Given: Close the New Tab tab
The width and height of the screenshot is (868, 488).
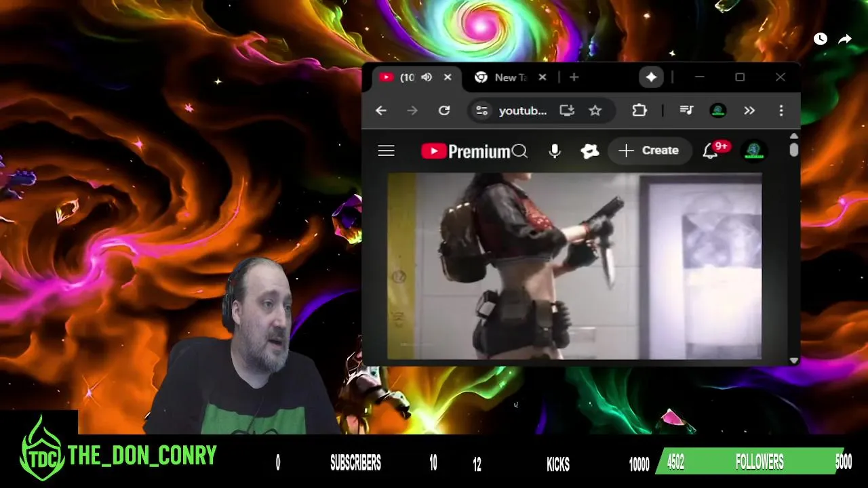Looking at the screenshot, I should [542, 77].
